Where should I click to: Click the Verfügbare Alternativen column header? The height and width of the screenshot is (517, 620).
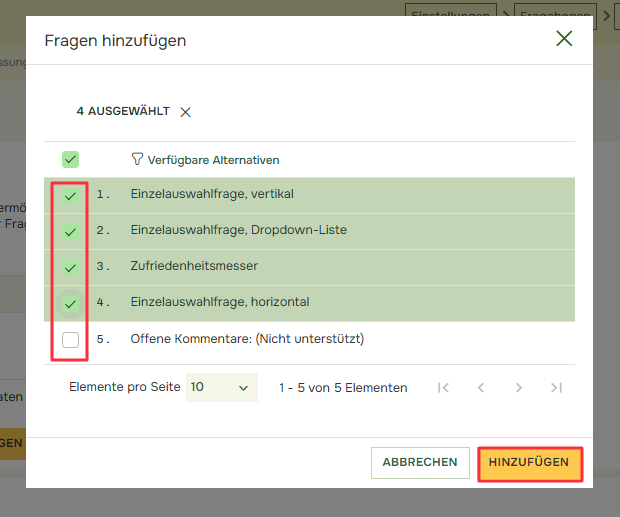pyautogui.click(x=213, y=160)
